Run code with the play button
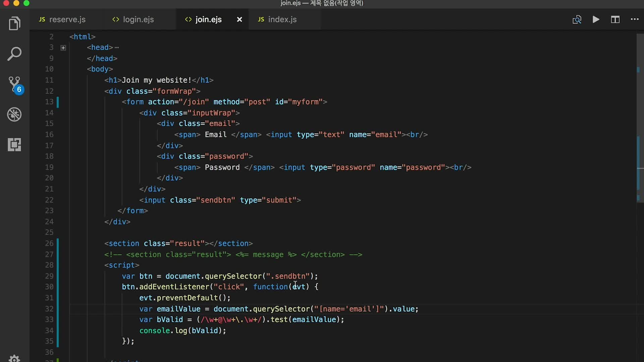Viewport: 644px width, 362px height. (596, 19)
